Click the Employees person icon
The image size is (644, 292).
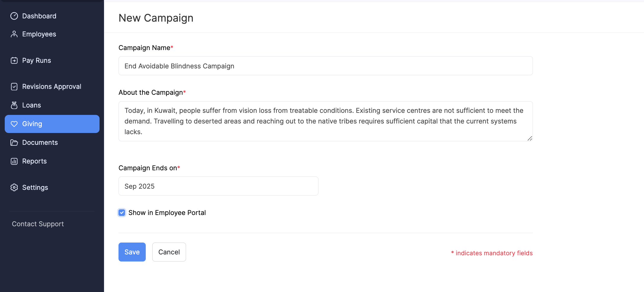pos(14,34)
